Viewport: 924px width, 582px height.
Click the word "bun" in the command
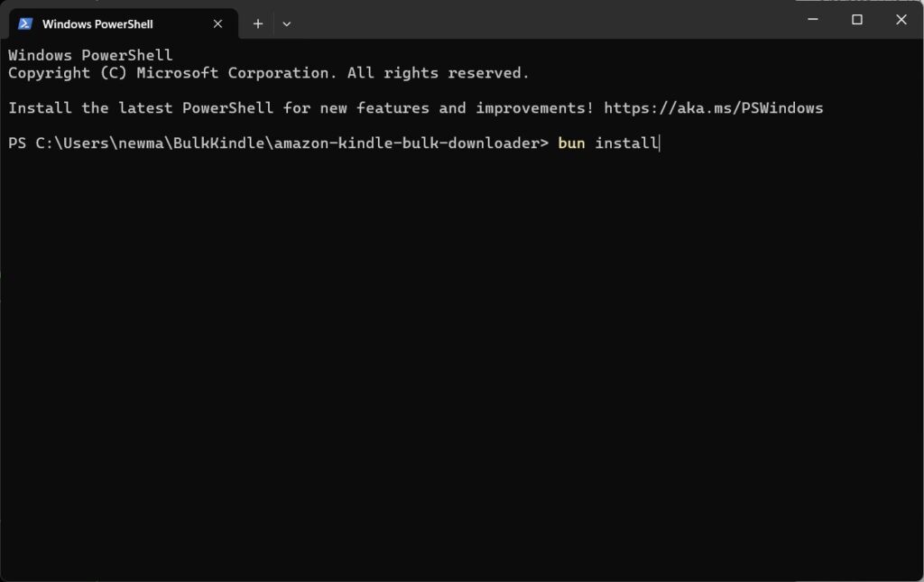coord(571,143)
